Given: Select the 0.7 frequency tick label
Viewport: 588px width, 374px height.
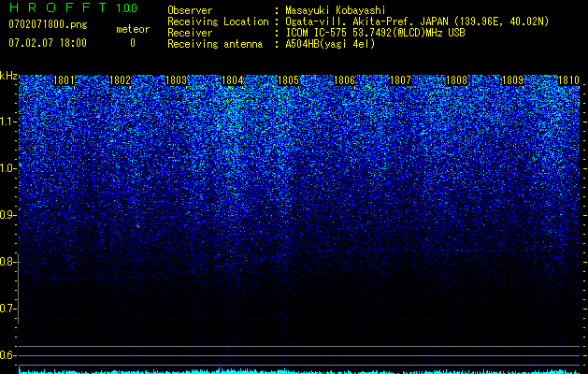Looking at the screenshot, I should coord(7,309).
